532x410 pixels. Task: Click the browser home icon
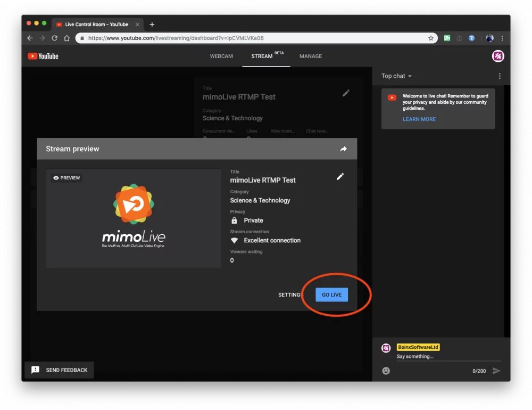pyautogui.click(x=67, y=38)
